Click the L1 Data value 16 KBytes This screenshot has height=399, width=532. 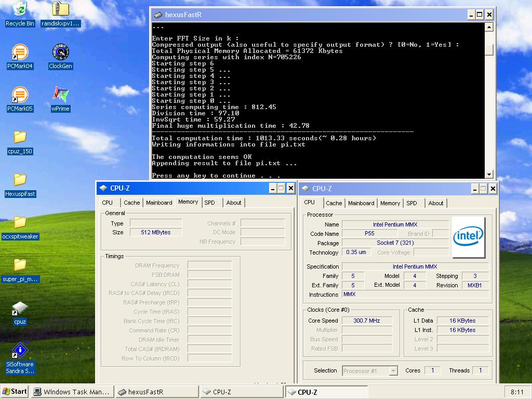click(x=462, y=321)
